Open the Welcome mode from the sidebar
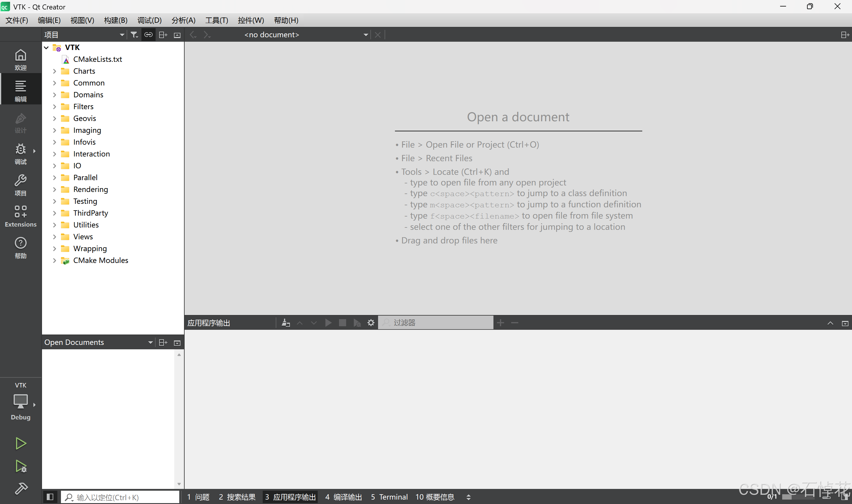Screen dimensions: 852x504 [20, 58]
